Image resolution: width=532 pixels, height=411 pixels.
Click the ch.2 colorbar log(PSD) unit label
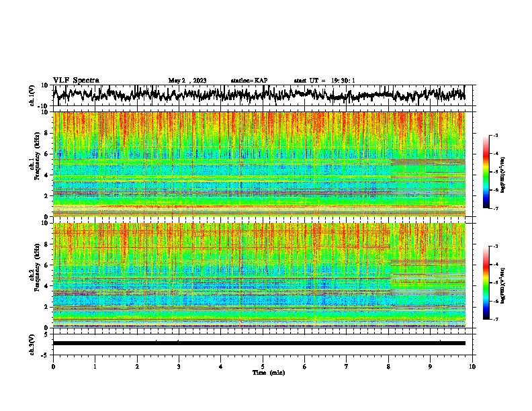pyautogui.click(x=503, y=285)
